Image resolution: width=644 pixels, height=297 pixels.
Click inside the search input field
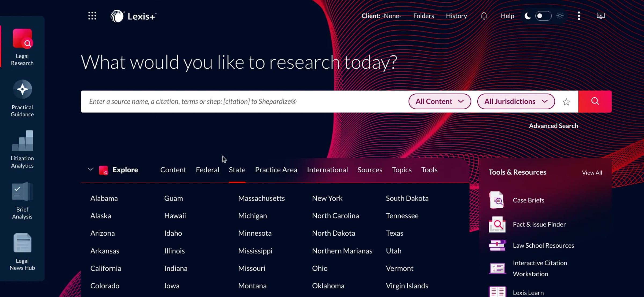[x=241, y=101]
